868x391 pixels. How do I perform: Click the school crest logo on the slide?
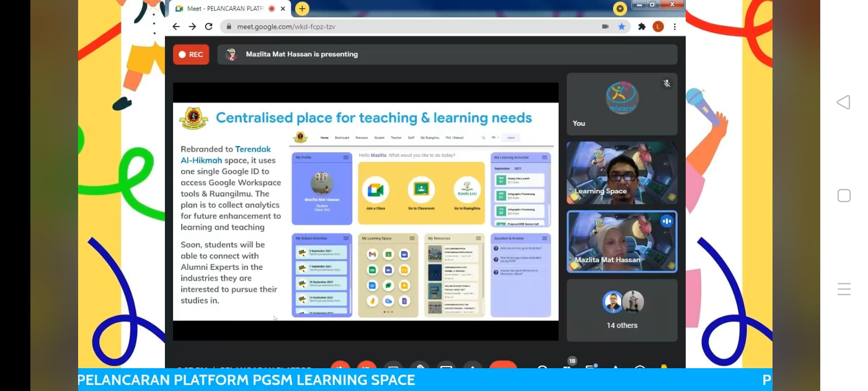click(194, 118)
